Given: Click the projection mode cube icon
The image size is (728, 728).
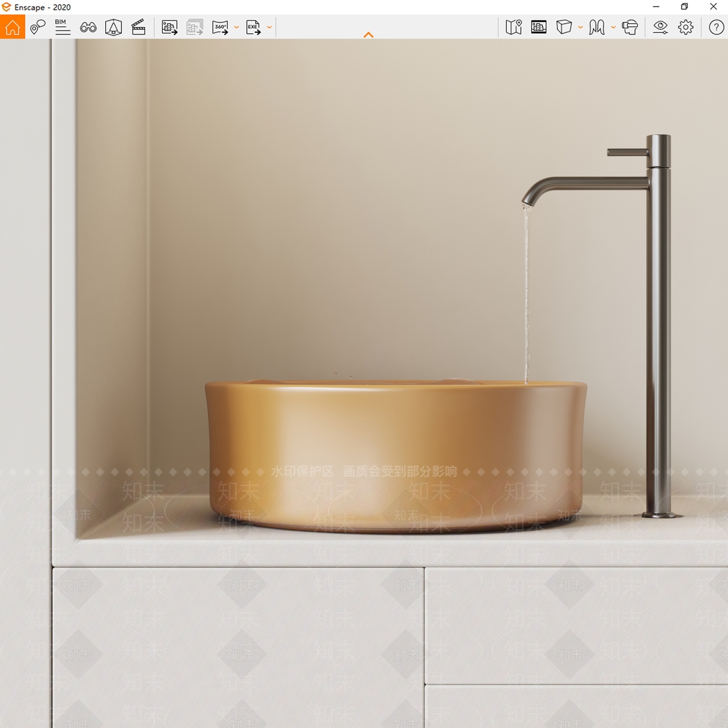Looking at the screenshot, I should coord(564,27).
